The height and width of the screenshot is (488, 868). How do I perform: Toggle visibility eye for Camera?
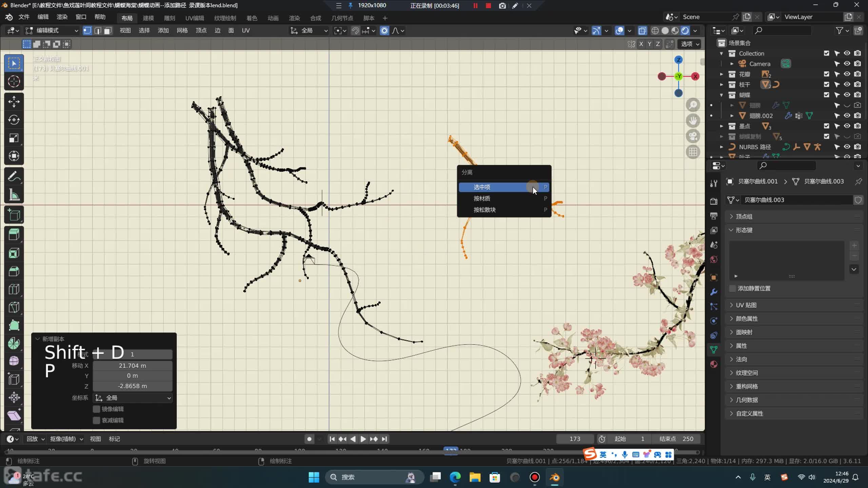(847, 64)
